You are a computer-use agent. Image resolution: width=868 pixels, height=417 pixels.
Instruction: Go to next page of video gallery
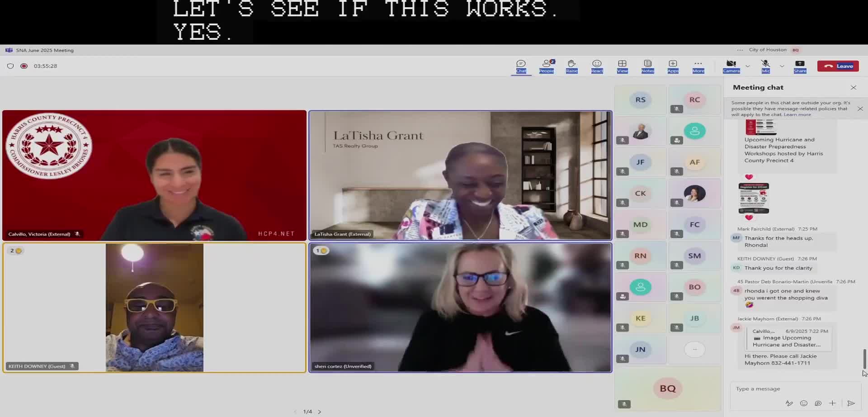coord(320,412)
